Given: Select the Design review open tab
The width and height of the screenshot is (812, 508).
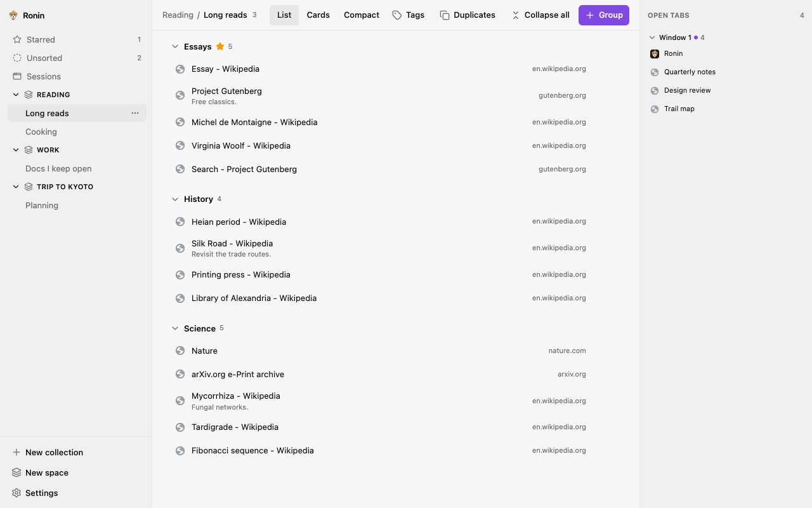Looking at the screenshot, I should pyautogui.click(x=726, y=90).
